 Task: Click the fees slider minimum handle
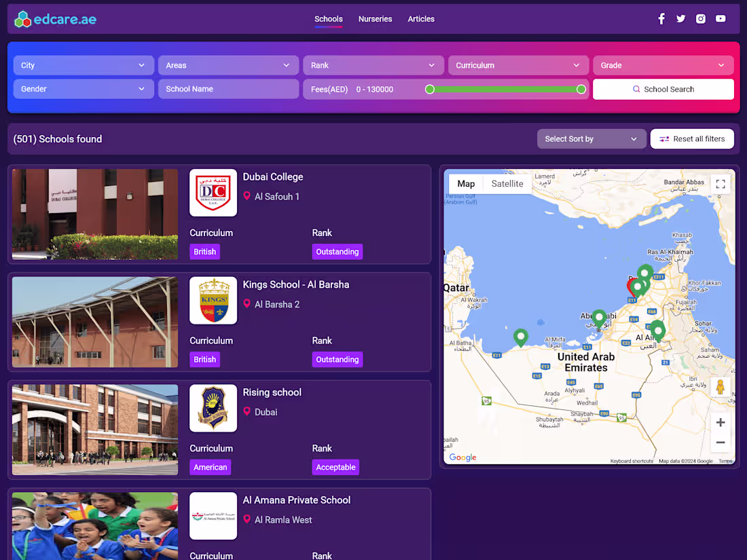click(x=430, y=89)
